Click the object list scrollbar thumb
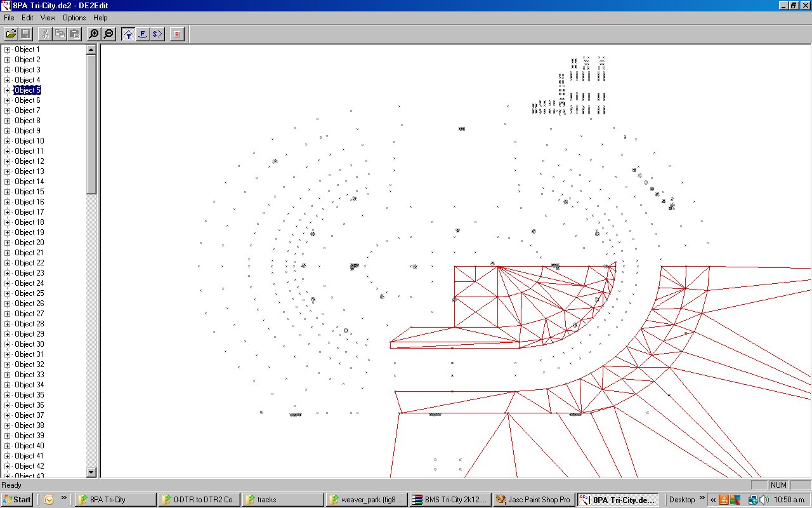 91,124
